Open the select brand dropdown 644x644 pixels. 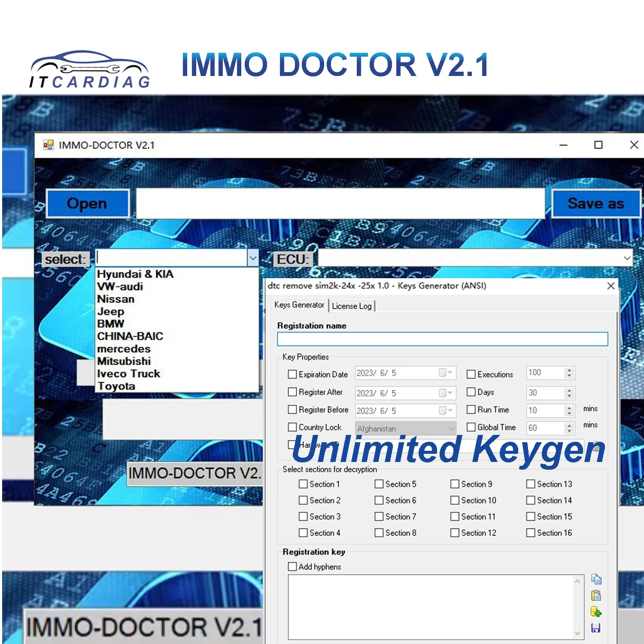pos(253,258)
